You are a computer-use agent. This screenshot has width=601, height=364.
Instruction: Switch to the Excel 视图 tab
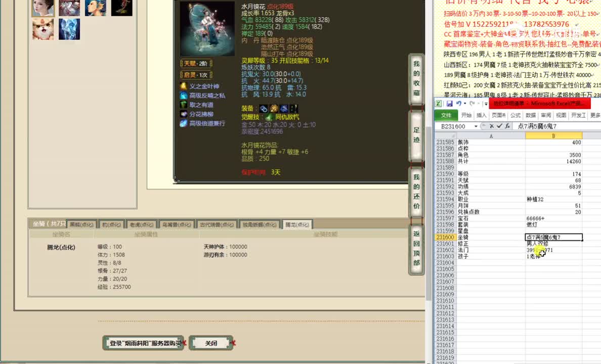(x=561, y=115)
